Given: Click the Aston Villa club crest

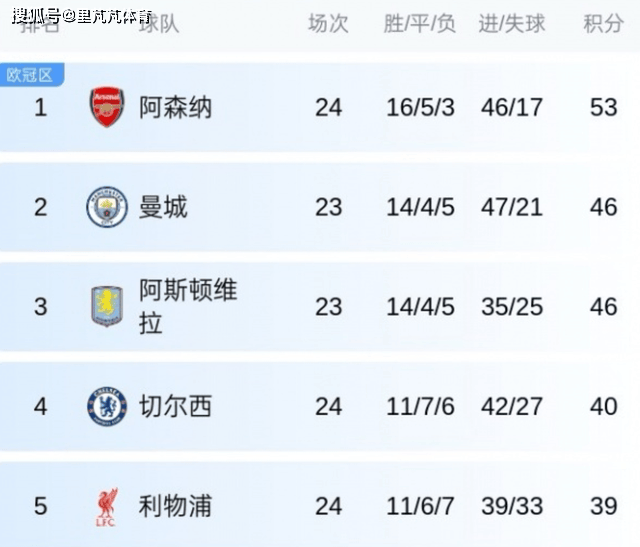Looking at the screenshot, I should click(107, 306).
